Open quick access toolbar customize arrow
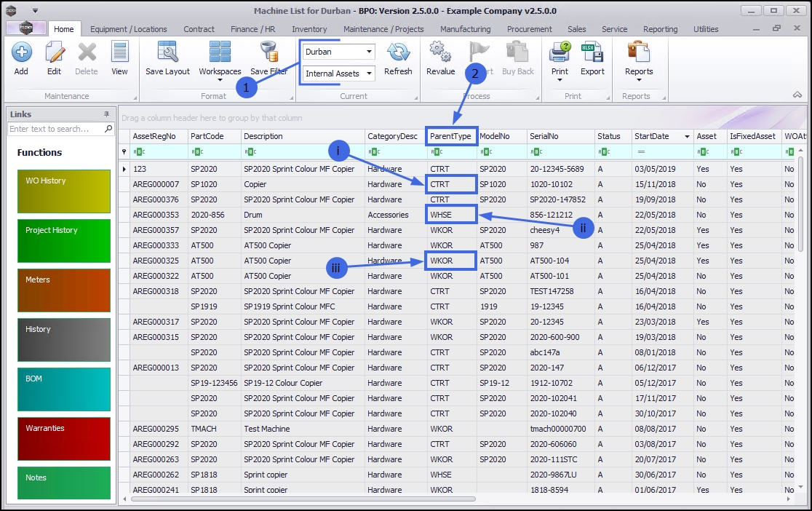812x511 pixels. tap(35, 10)
